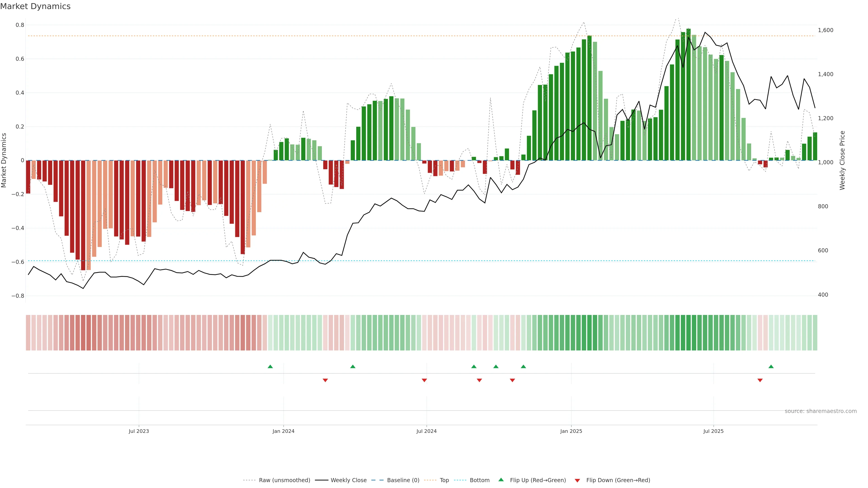
Task: Click the last green Flip Up marker
Action: (771, 366)
